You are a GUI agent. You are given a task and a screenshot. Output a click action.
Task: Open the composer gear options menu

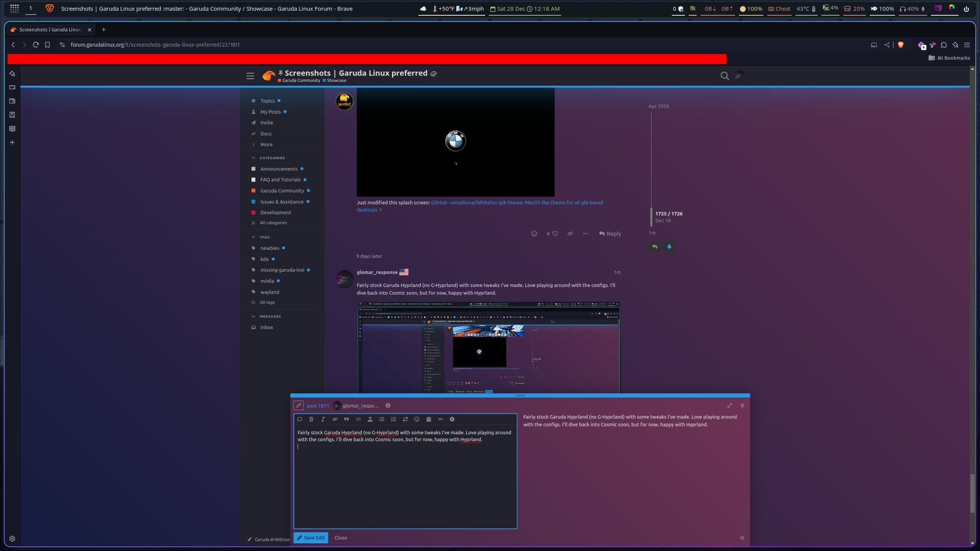coord(452,419)
